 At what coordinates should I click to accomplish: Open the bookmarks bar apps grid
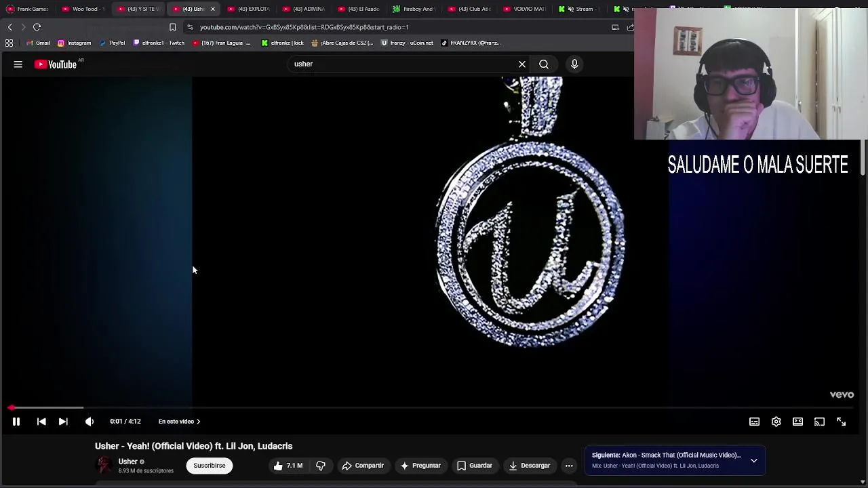9,43
